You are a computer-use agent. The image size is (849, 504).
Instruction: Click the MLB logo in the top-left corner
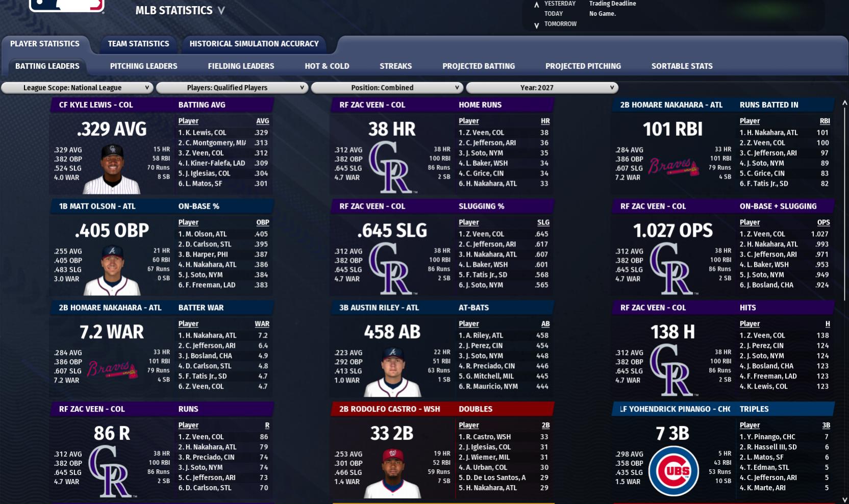tap(67, 6)
